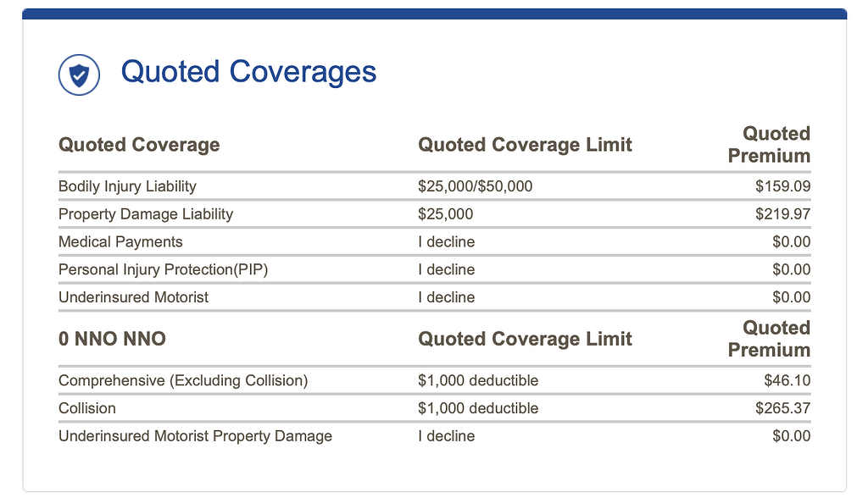
Task: Click the shield checkmark icon
Action: pyautogui.click(x=79, y=75)
